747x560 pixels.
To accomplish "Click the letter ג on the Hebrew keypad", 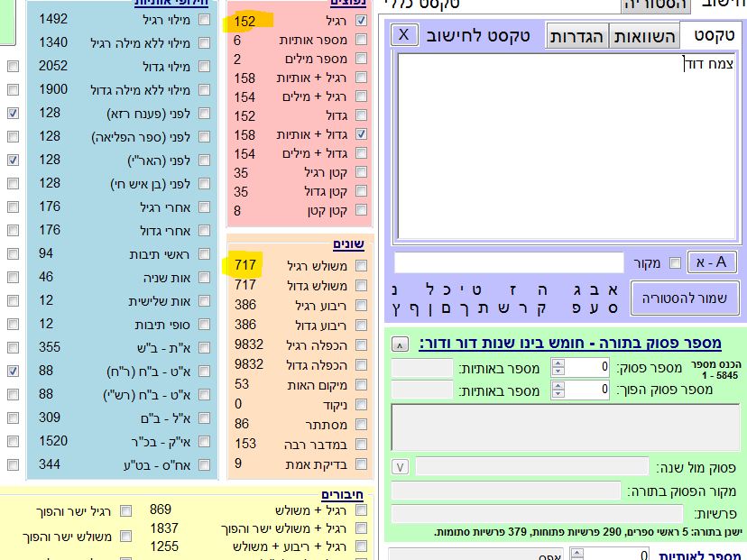I will tap(576, 289).
